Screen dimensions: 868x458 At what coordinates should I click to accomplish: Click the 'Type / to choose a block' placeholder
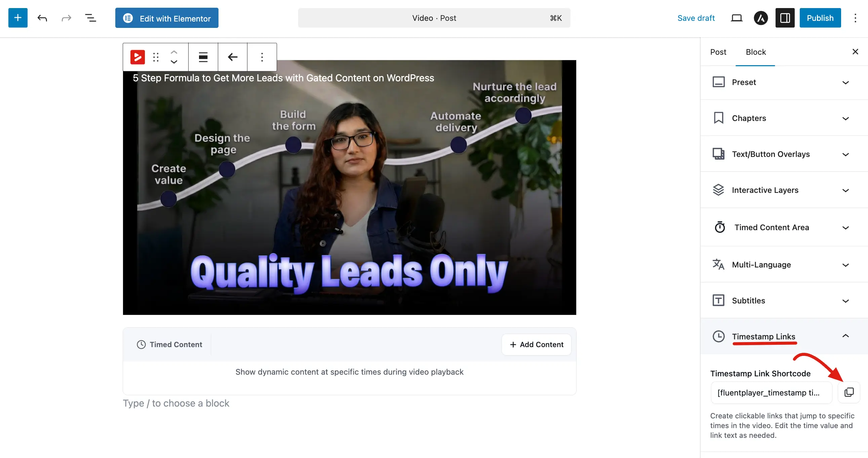click(x=176, y=403)
